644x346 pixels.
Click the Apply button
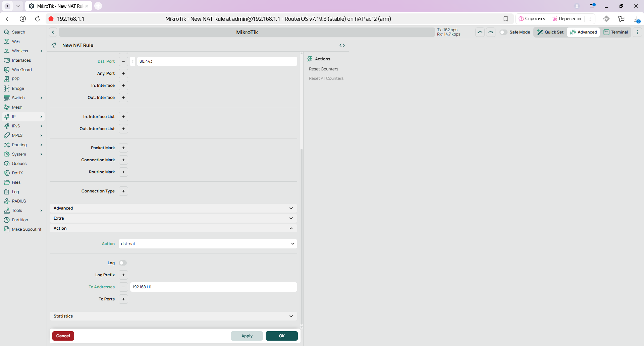pyautogui.click(x=247, y=336)
